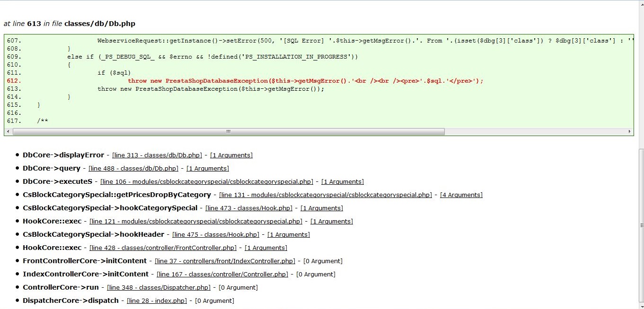Open line 131 csblockcategoryspecial.php link
The height and width of the screenshot is (309, 644).
coord(326,195)
